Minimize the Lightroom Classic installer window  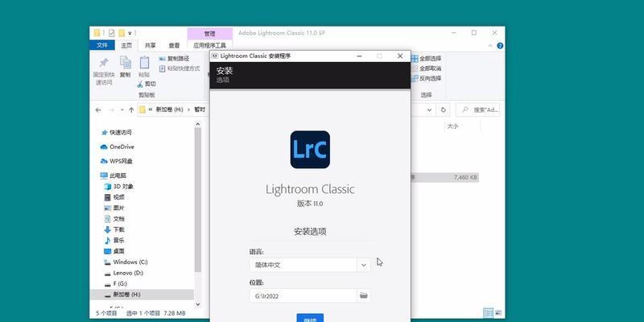point(359,56)
